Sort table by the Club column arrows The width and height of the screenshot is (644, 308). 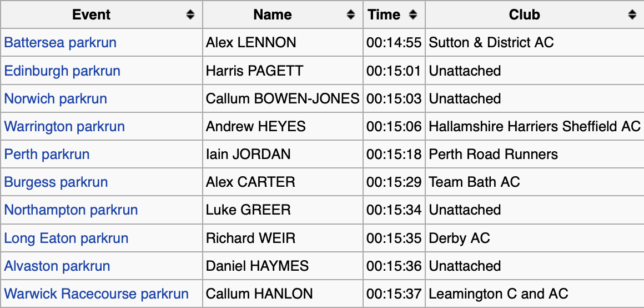632,15
